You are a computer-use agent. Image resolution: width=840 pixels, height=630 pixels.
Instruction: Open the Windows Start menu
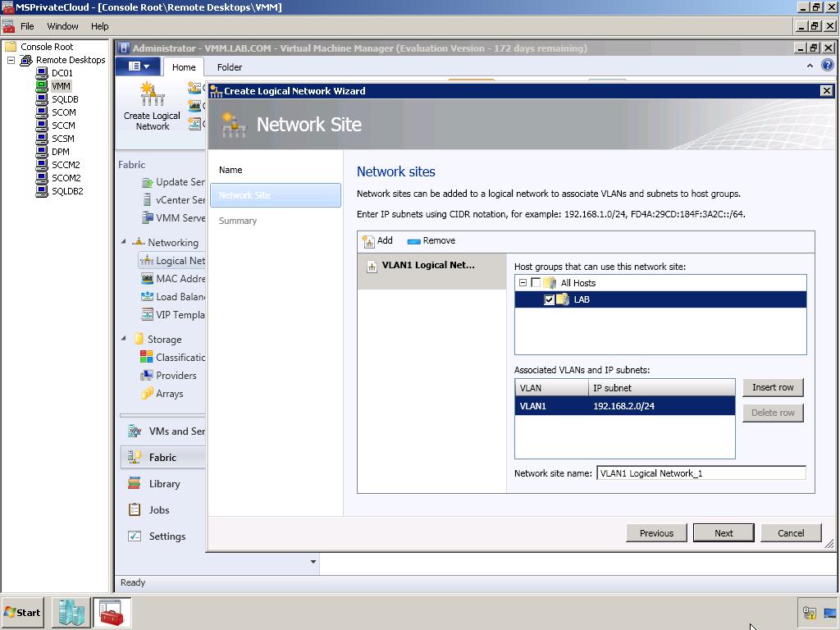point(22,613)
